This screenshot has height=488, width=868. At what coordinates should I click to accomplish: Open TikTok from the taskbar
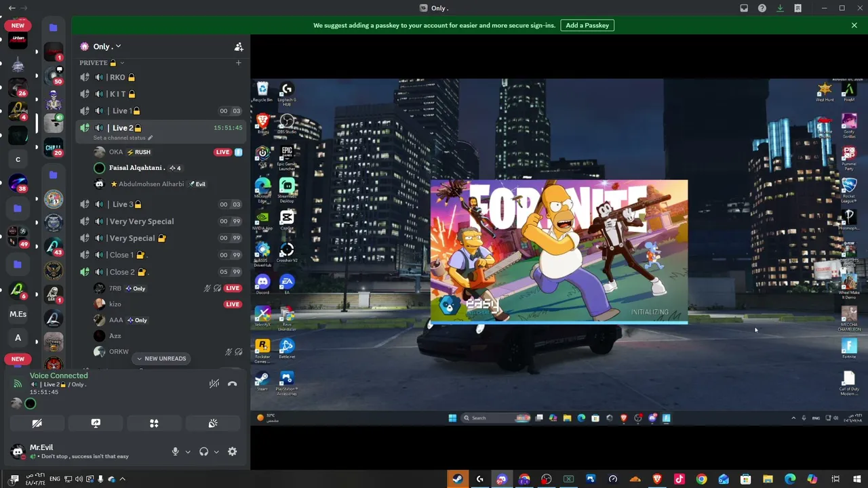click(679, 479)
